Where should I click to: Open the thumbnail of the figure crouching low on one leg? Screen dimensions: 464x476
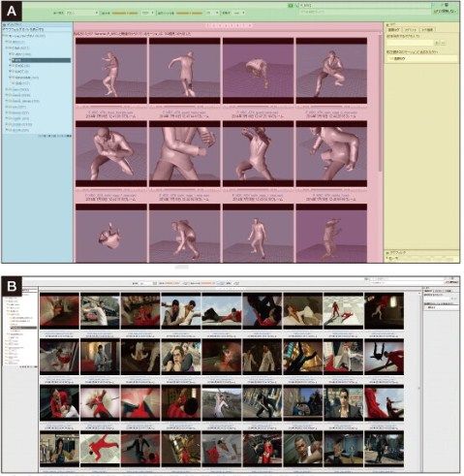pos(331,71)
